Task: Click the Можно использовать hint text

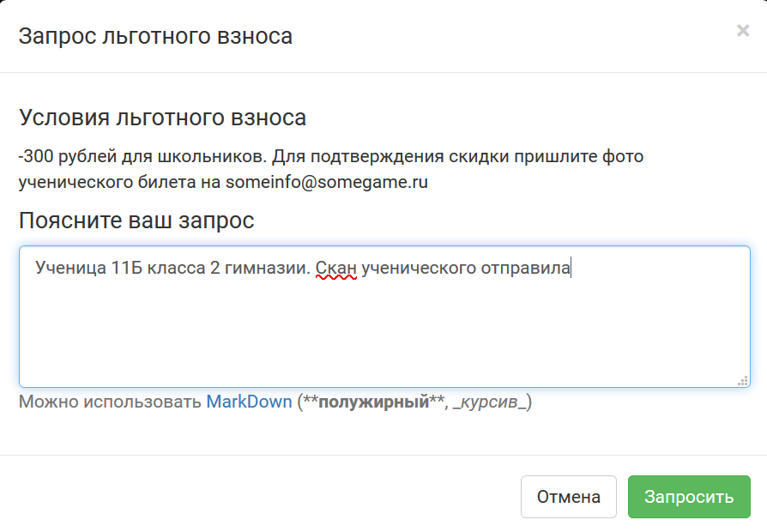Action: click(x=110, y=402)
